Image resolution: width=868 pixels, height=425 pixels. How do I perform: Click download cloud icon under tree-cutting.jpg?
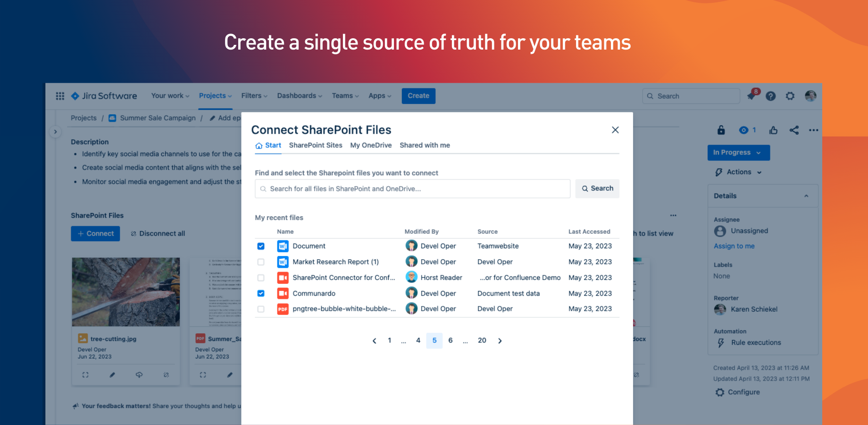point(139,375)
